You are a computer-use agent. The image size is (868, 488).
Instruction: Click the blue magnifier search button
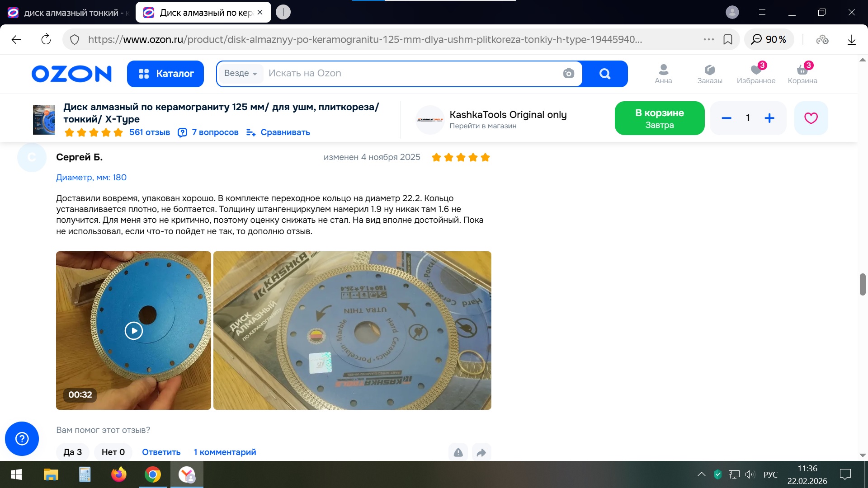[x=604, y=74]
